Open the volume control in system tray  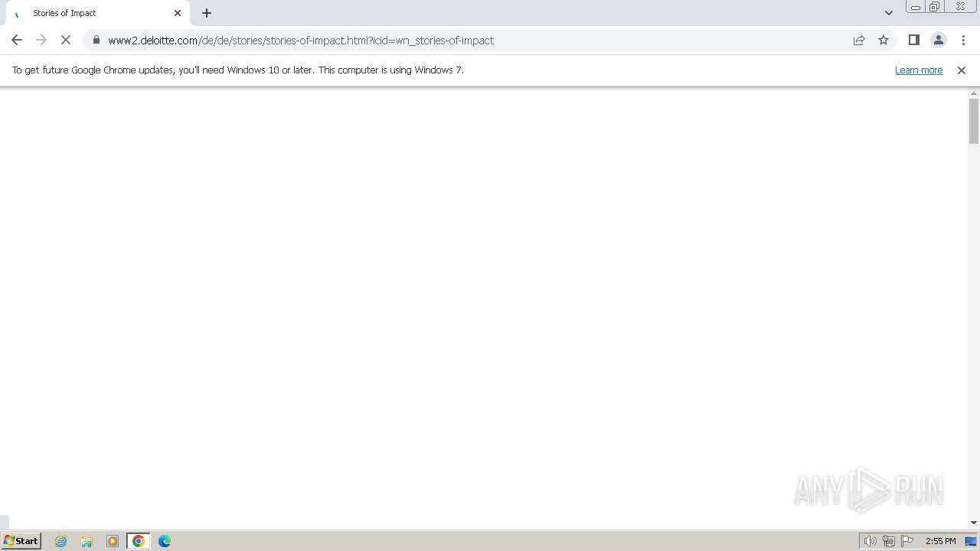pos(871,541)
